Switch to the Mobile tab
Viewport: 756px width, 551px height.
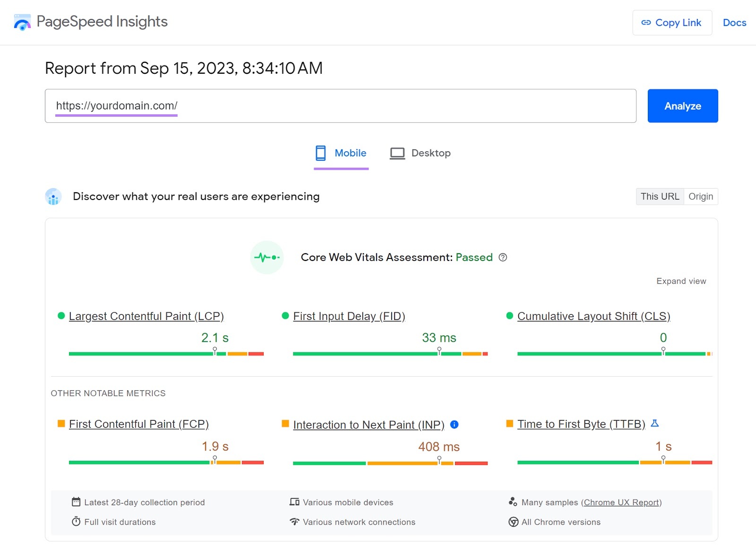341,153
